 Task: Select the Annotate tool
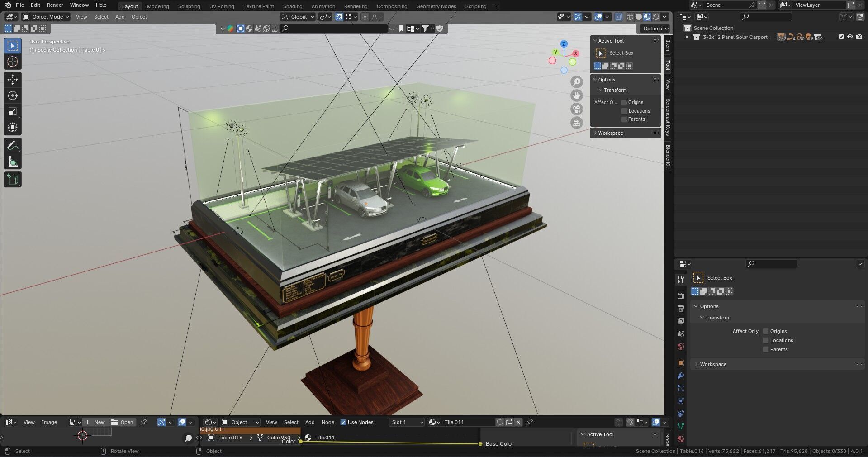pyautogui.click(x=13, y=146)
